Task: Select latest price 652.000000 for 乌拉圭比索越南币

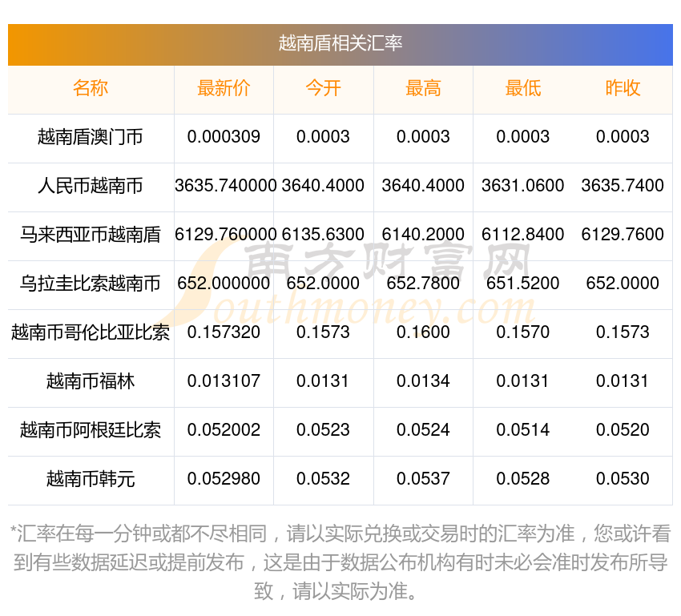Action: point(224,283)
